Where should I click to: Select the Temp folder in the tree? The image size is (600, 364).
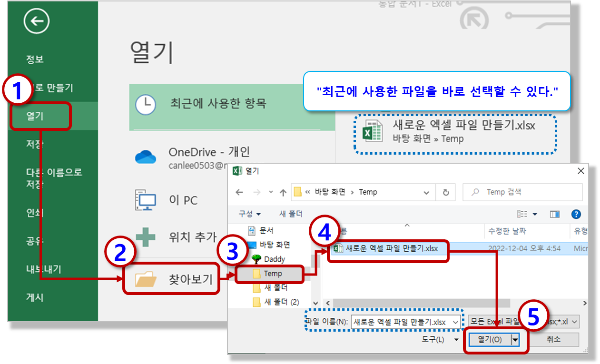pyautogui.click(x=269, y=274)
